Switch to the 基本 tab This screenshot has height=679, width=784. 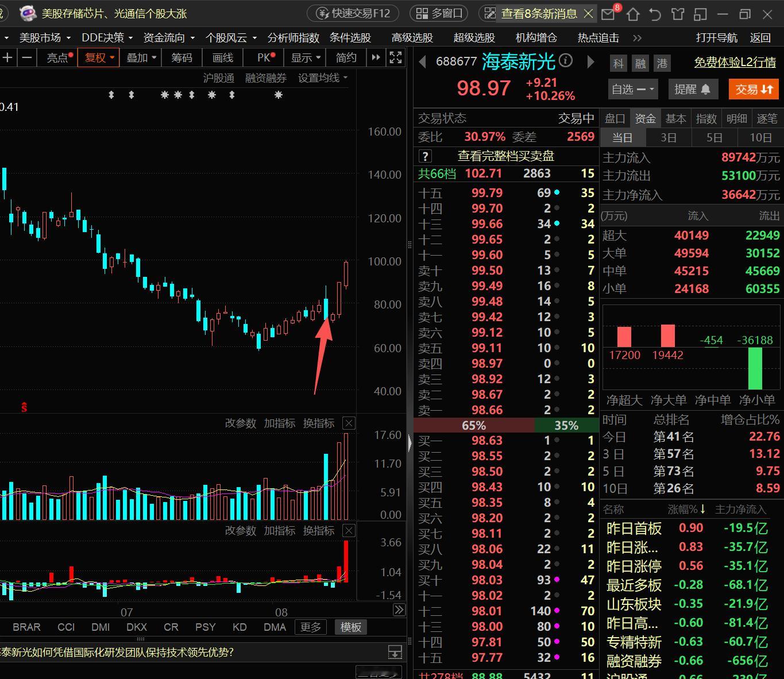click(x=675, y=118)
